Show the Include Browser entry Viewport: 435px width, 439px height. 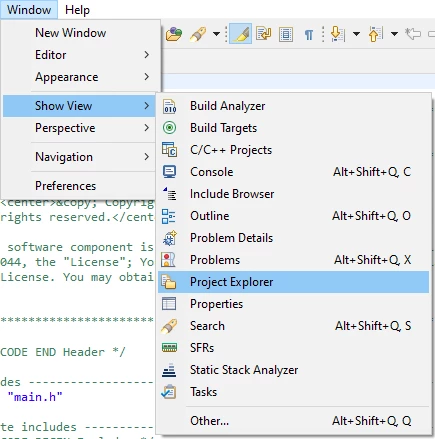click(294, 194)
